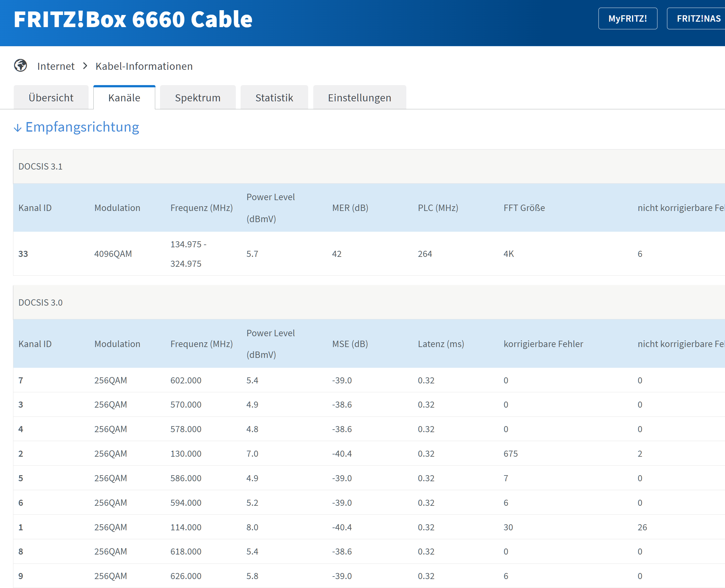Click the korrigierbare Fehler column header
Image resolution: width=725 pixels, height=588 pixels.
[543, 344]
